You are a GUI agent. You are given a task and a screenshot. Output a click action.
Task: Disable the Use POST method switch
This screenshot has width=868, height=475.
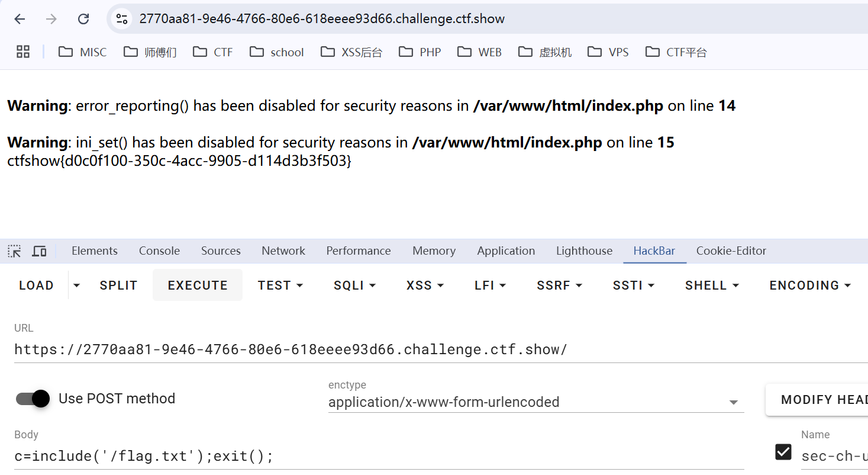(33, 399)
